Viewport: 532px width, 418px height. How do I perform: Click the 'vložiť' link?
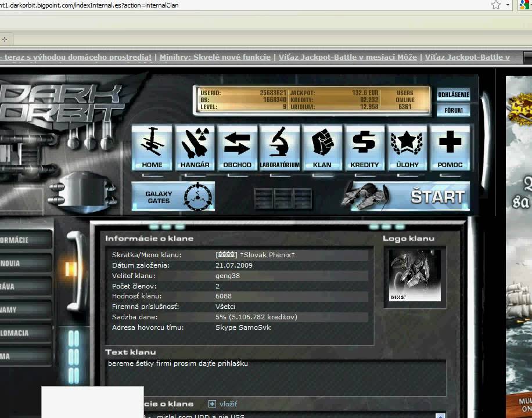[x=228, y=404]
